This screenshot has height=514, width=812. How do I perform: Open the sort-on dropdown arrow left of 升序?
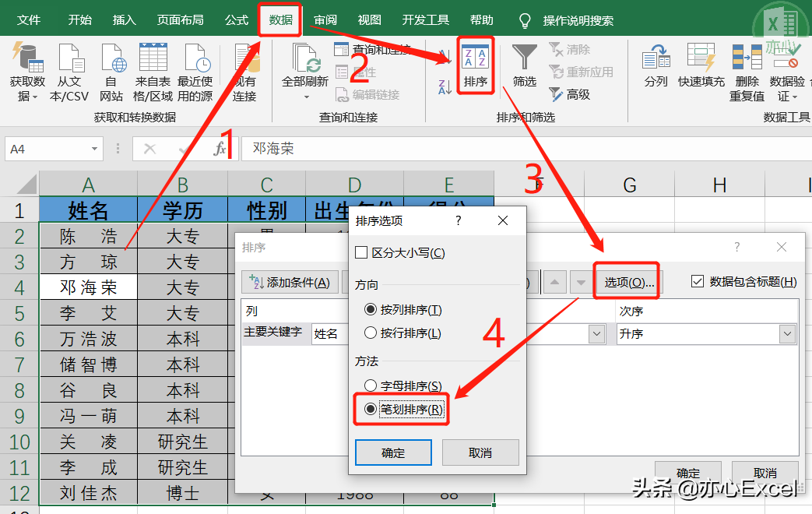click(596, 333)
